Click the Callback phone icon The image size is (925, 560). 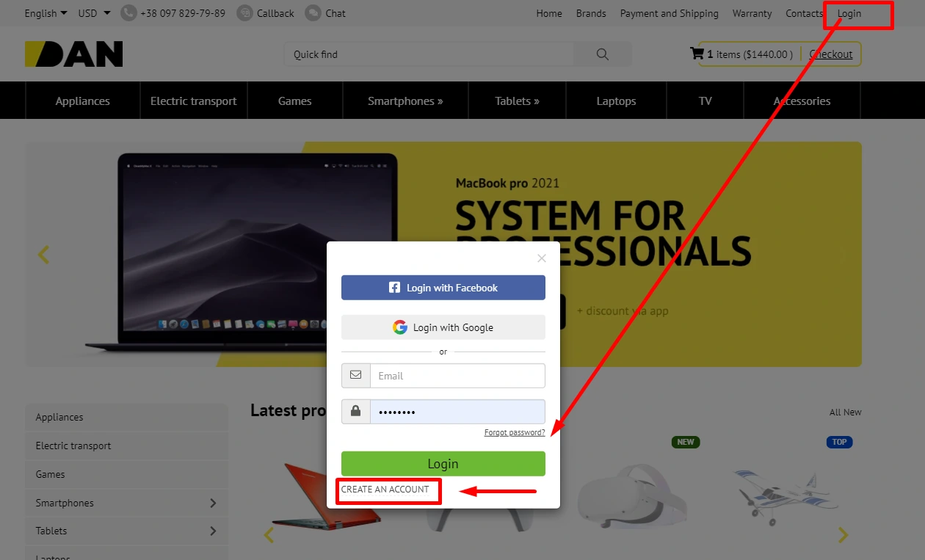pyautogui.click(x=245, y=13)
